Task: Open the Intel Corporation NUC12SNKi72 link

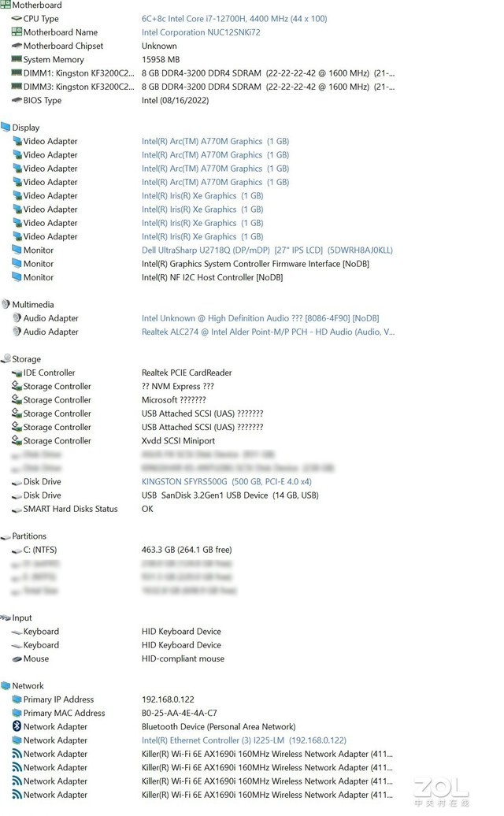Action: tap(201, 32)
